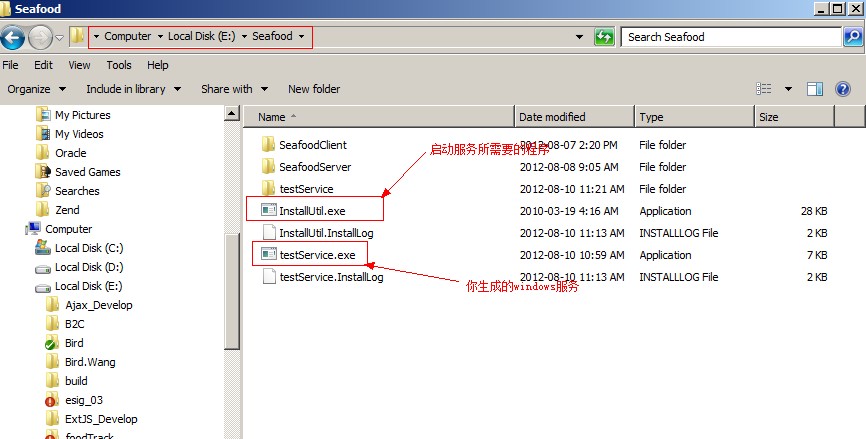Viewport: 866px width, 439px height.
Task: Select Seafood in the address breadcrumb
Action: (272, 36)
